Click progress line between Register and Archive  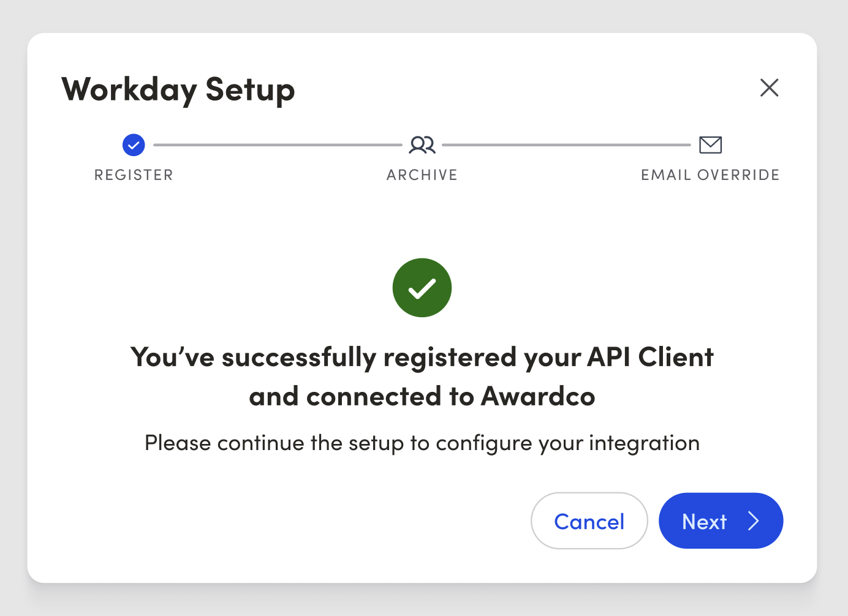[278, 145]
